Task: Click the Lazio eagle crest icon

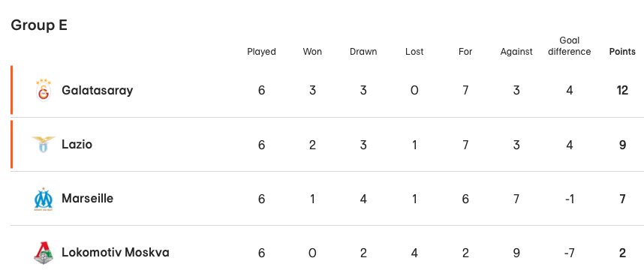Action: pos(44,145)
